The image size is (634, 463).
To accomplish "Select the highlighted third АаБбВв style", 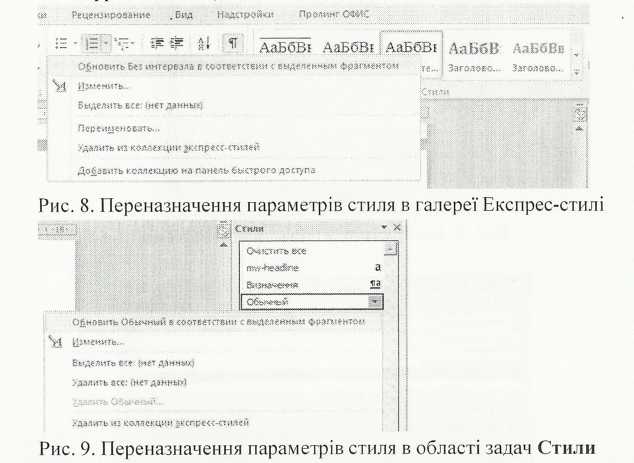I will [411, 47].
